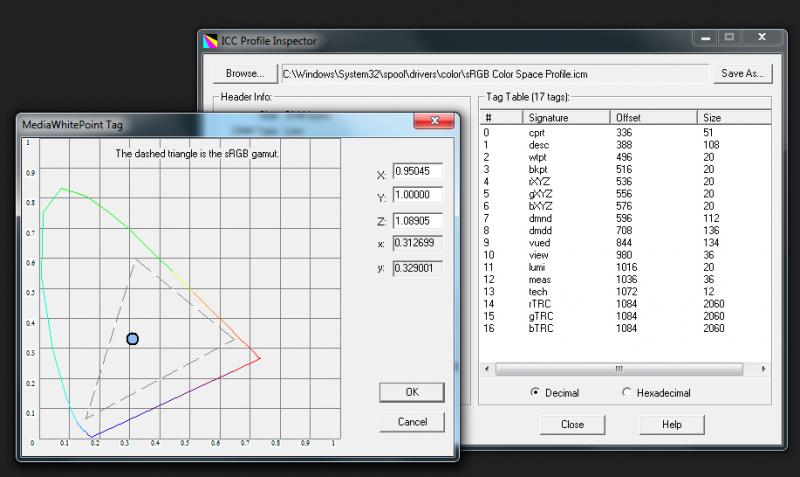This screenshot has width=800, height=477.
Task: Click the X value field 0.95045
Action: tap(417, 171)
